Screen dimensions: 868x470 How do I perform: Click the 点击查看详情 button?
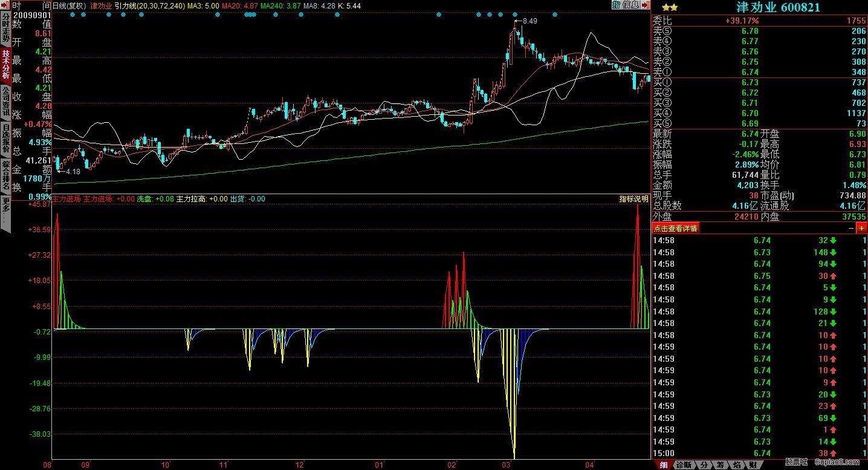click(x=676, y=228)
